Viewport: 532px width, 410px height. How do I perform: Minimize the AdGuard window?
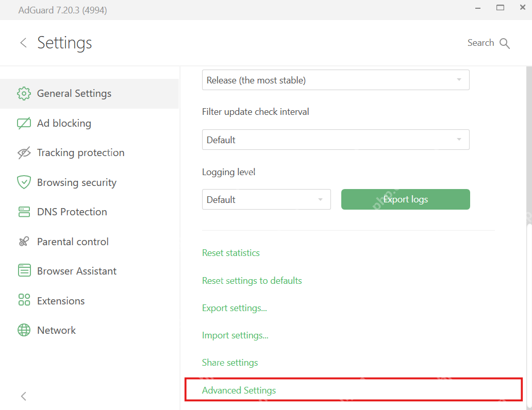[478, 8]
